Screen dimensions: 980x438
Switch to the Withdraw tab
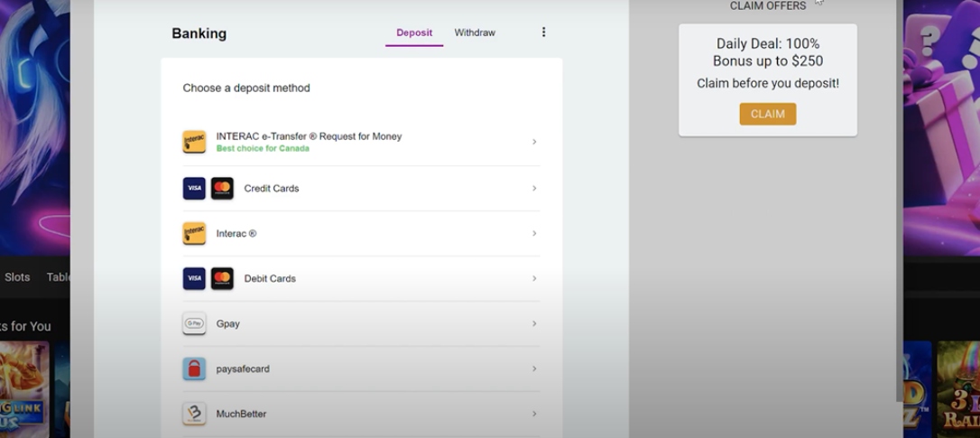click(475, 33)
